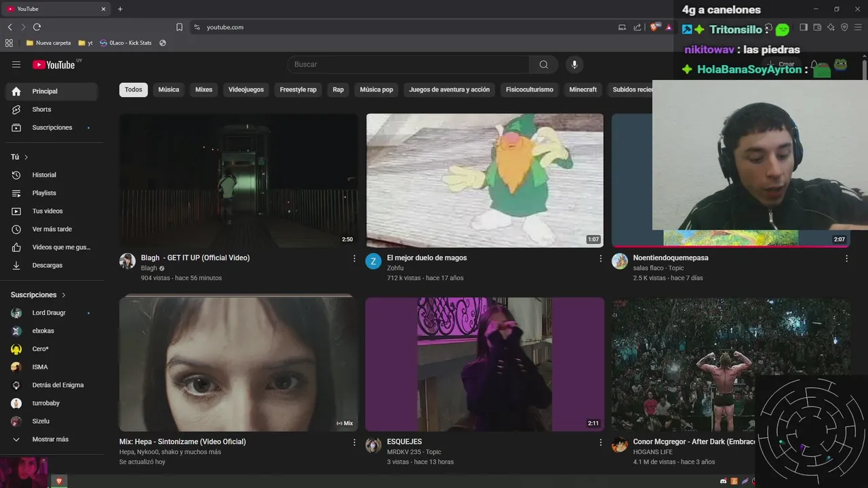This screenshot has height=488, width=868.
Task: Open Tus videos in the sidebar
Action: tap(52, 211)
